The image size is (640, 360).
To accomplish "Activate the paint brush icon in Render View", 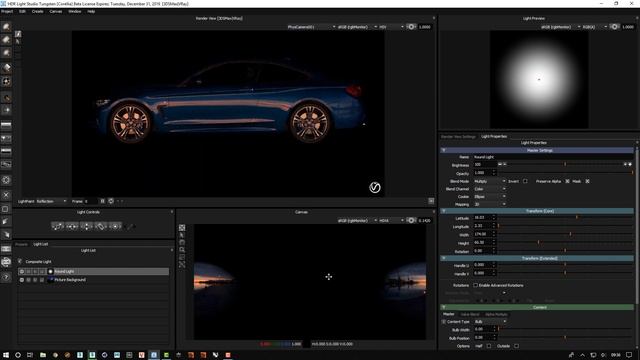I will pos(18,34).
